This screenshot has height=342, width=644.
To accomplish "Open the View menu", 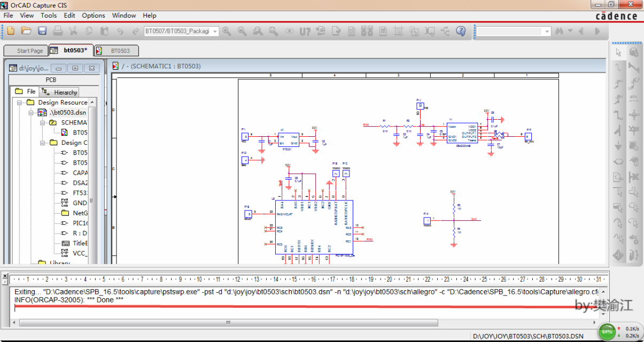I will coord(27,15).
